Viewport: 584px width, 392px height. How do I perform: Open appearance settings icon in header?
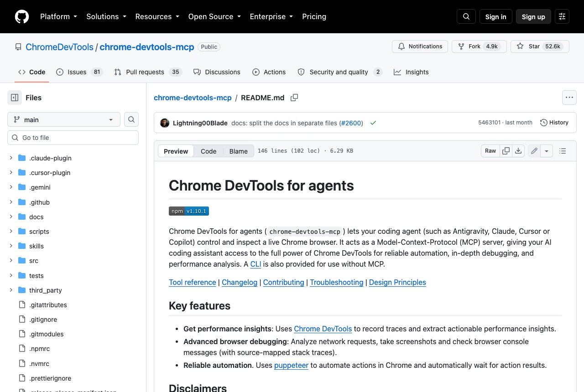pyautogui.click(x=562, y=16)
